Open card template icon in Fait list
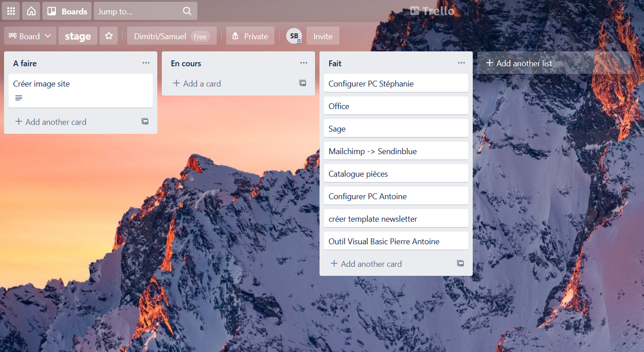 pos(460,263)
